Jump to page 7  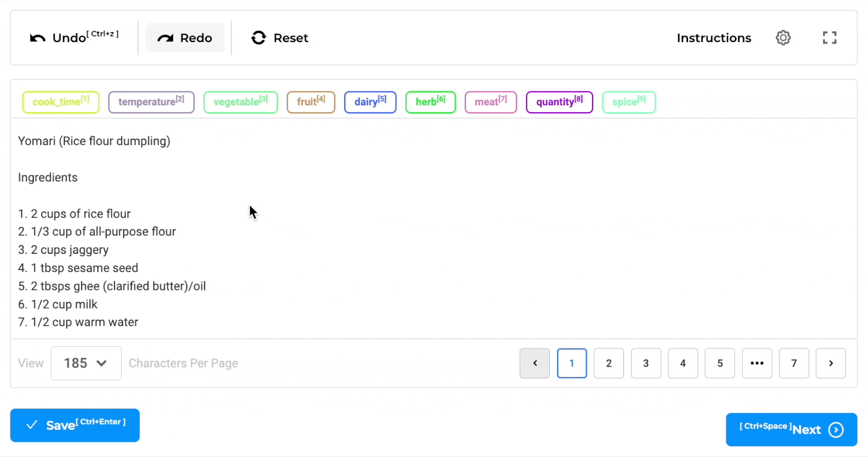pyautogui.click(x=794, y=363)
